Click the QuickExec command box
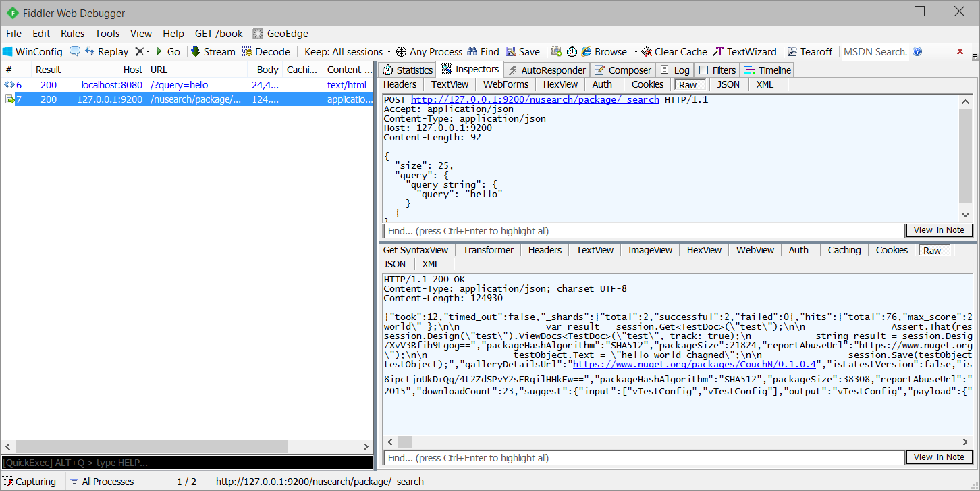This screenshot has width=980, height=491. coord(187,463)
